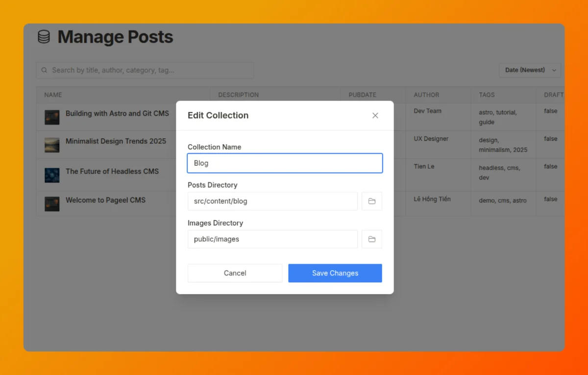The width and height of the screenshot is (588, 375).
Task: Click the public/images directory field
Action: pos(272,239)
